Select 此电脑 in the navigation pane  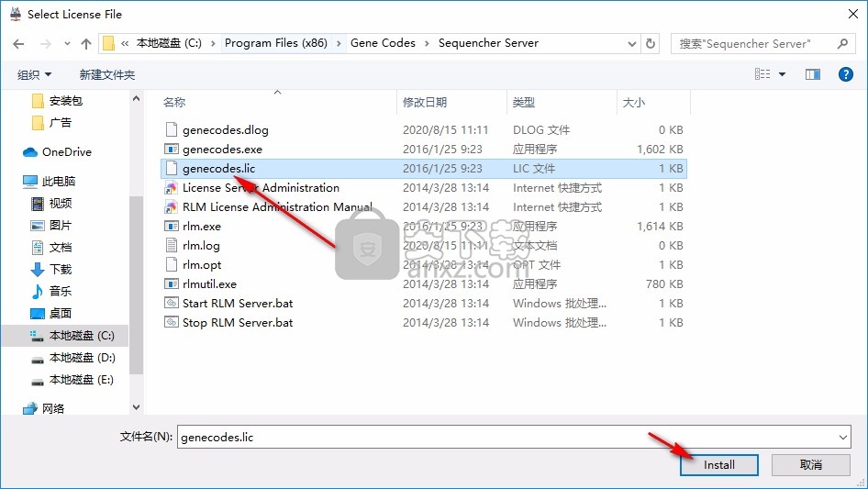point(58,181)
